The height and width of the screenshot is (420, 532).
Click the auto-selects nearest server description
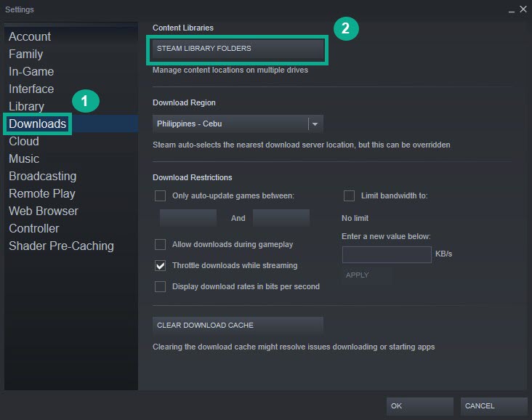click(x=302, y=145)
